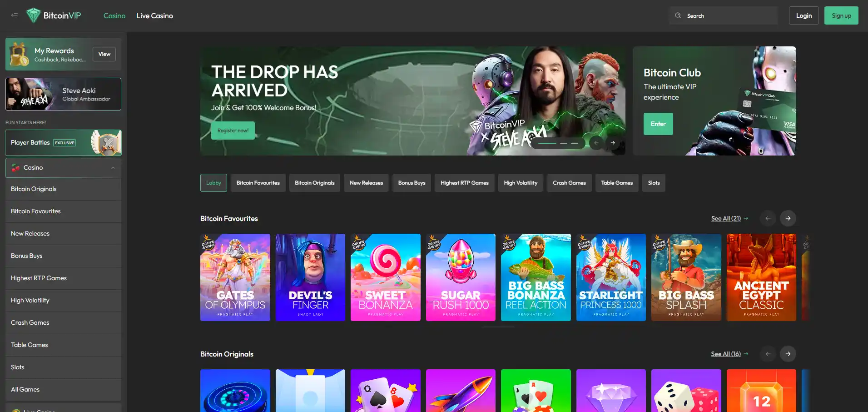This screenshot has height=412, width=868.
Task: Open the dice Originals game
Action: pyautogui.click(x=686, y=391)
